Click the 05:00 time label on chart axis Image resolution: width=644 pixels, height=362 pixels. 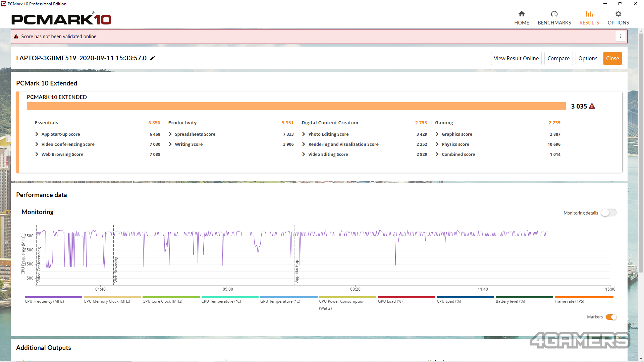(228, 289)
